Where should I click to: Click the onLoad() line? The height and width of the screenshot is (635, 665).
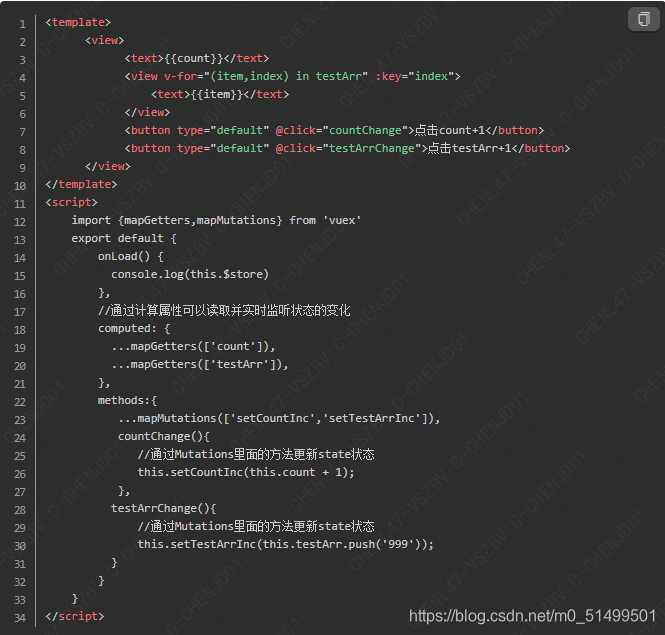click(131, 257)
